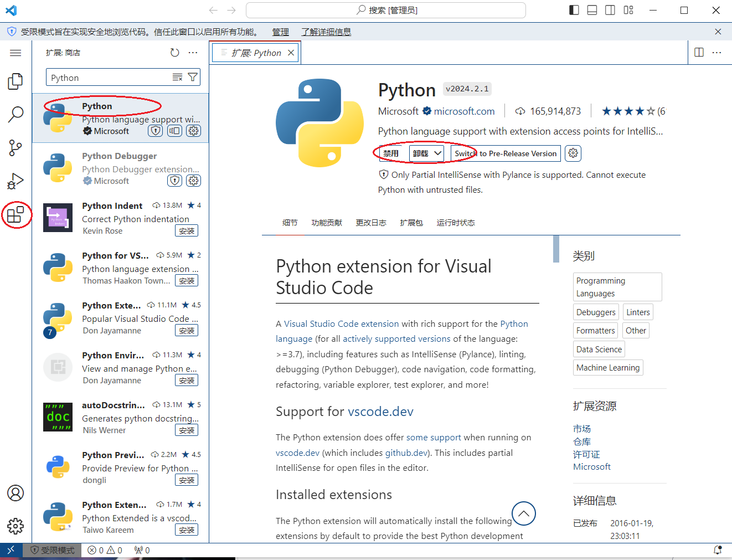The height and width of the screenshot is (560, 732).
Task: Install the Python Environment Manager extension
Action: [x=187, y=381]
